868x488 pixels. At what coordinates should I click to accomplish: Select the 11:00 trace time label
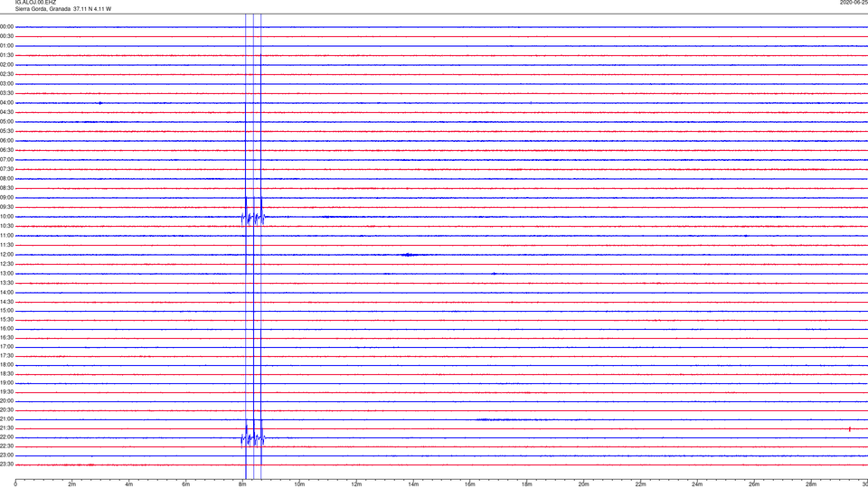pyautogui.click(x=6, y=236)
